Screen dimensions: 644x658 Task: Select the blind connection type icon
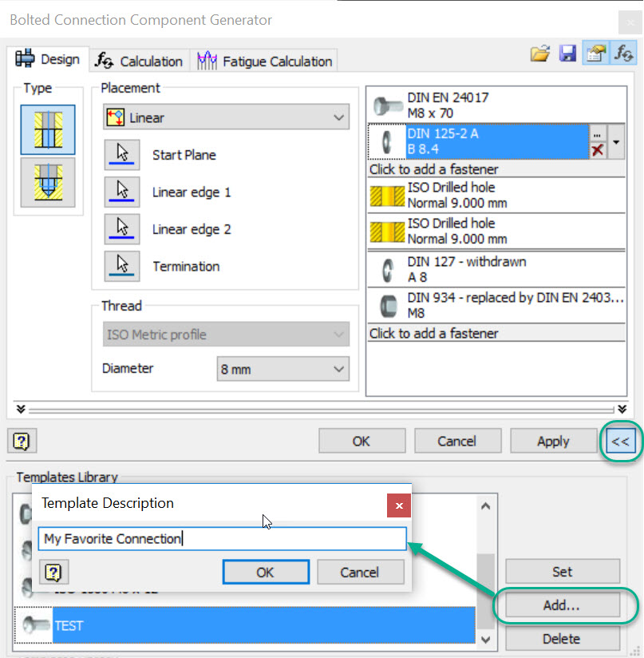(x=48, y=183)
